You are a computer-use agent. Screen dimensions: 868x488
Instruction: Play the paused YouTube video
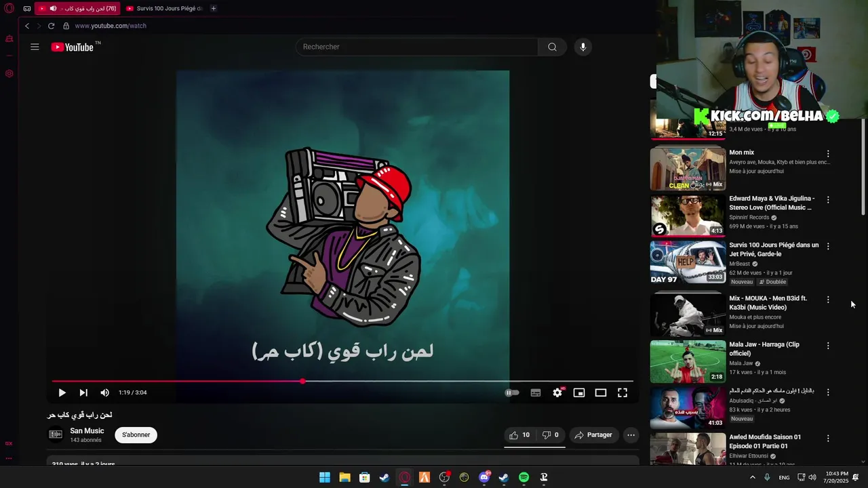(x=62, y=392)
